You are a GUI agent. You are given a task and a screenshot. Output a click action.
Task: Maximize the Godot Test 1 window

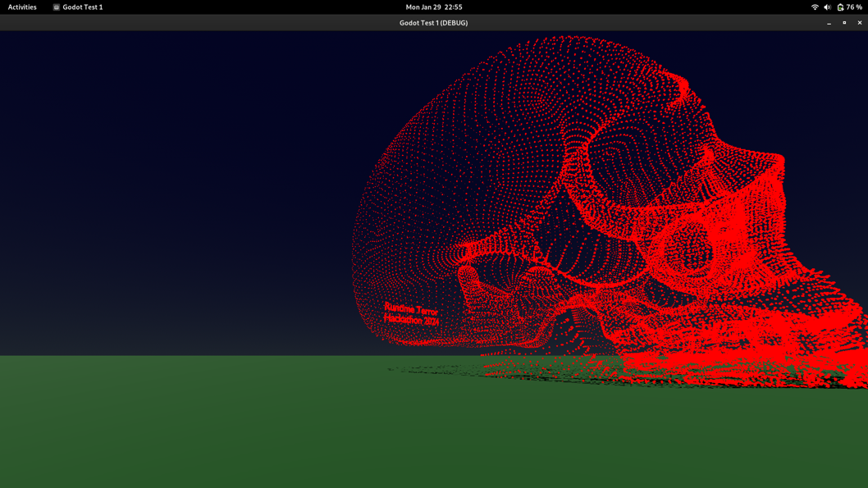844,23
